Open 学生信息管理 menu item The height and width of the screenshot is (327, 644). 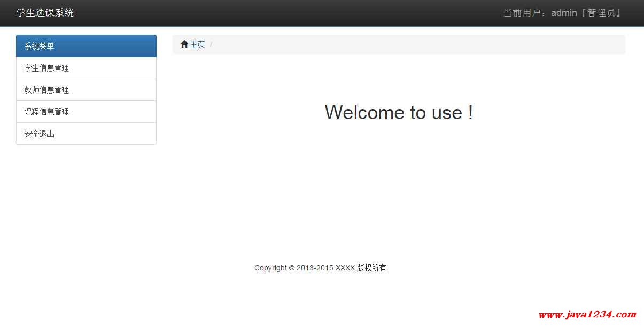(86, 68)
